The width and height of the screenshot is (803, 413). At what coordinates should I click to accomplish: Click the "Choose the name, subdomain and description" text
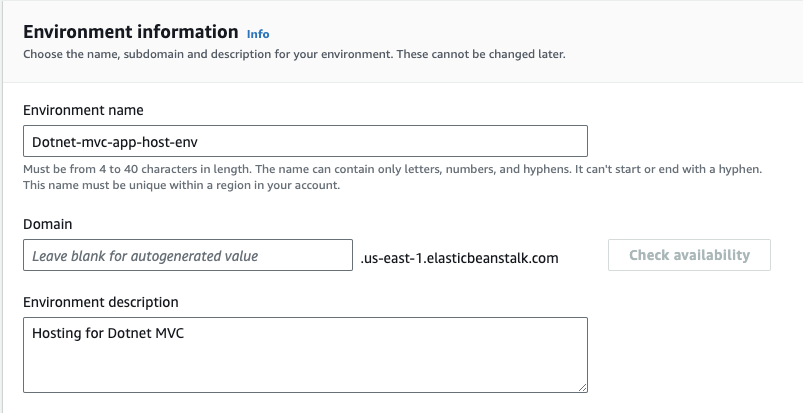[200, 54]
